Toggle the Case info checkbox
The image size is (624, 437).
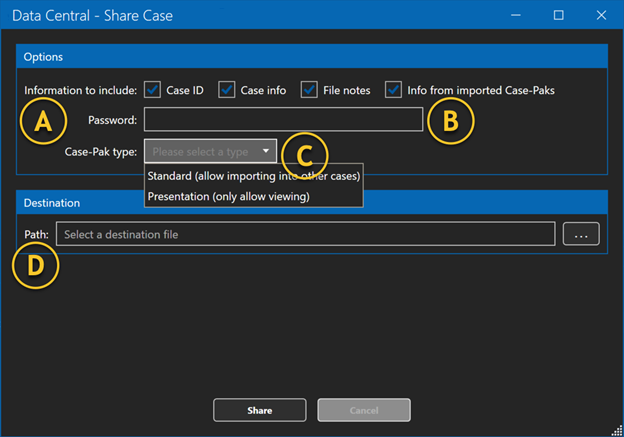(226, 90)
